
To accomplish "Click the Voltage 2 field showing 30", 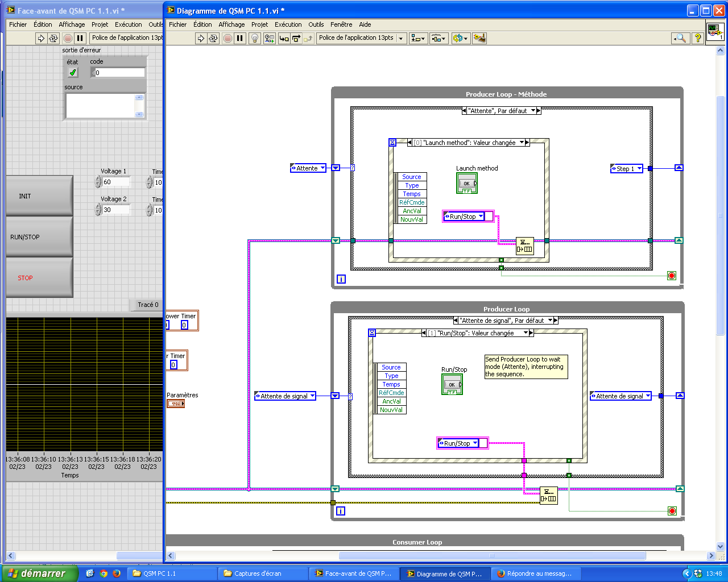I will [x=116, y=210].
